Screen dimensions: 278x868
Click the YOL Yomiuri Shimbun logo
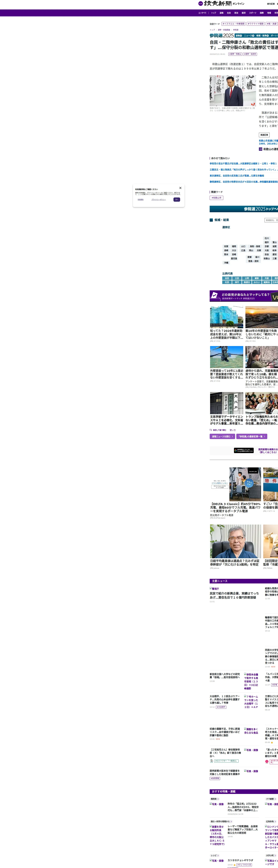coord(221,4)
